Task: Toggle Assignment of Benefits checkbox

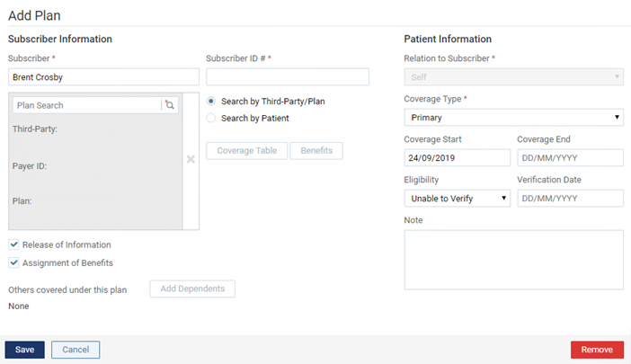Action: (13, 262)
